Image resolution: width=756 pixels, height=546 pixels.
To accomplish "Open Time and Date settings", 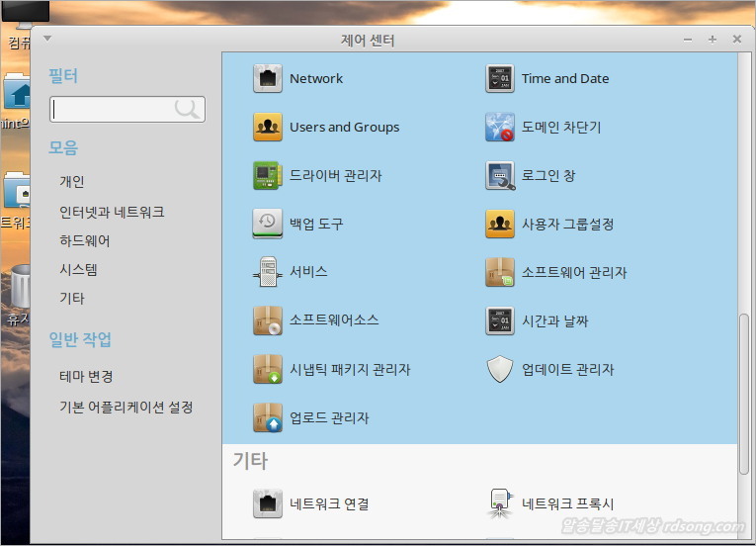I will pos(500,79).
